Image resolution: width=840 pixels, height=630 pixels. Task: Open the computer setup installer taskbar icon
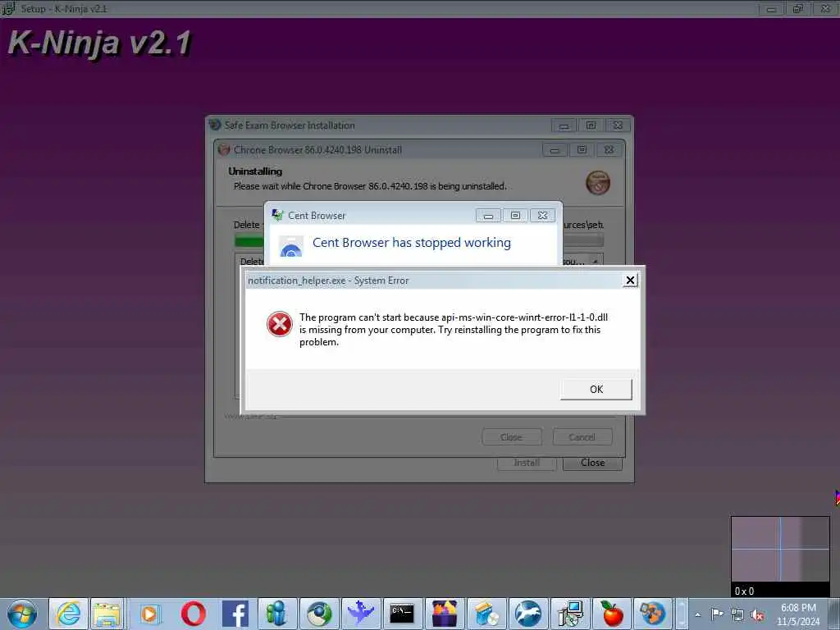pyautogui.click(x=570, y=614)
